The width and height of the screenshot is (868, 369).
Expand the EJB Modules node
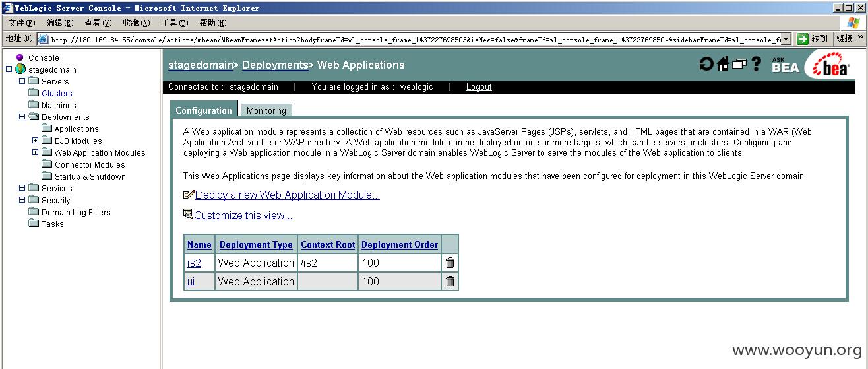[35, 141]
